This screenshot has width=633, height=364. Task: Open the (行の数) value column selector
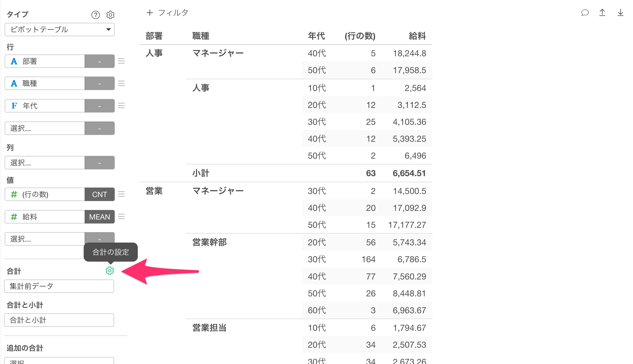coord(45,194)
